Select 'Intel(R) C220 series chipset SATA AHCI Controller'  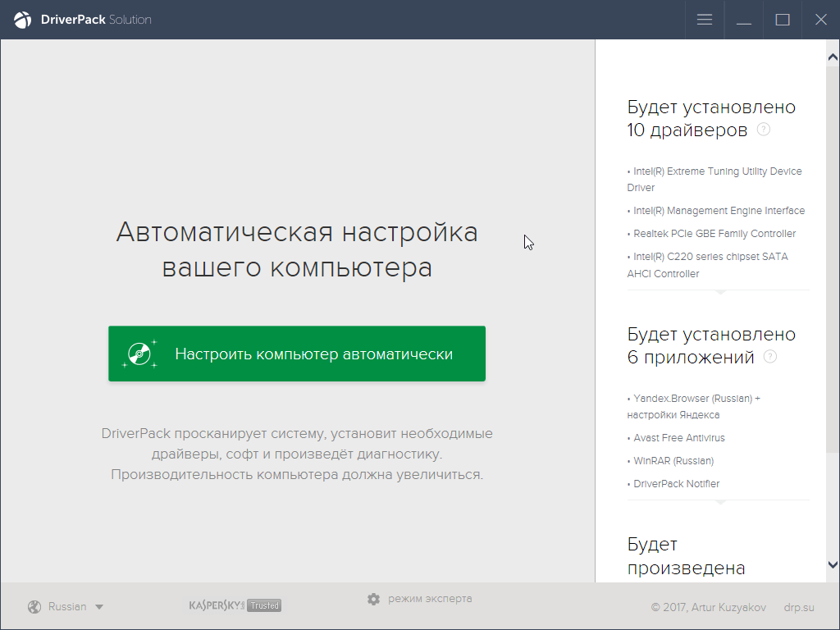click(708, 265)
